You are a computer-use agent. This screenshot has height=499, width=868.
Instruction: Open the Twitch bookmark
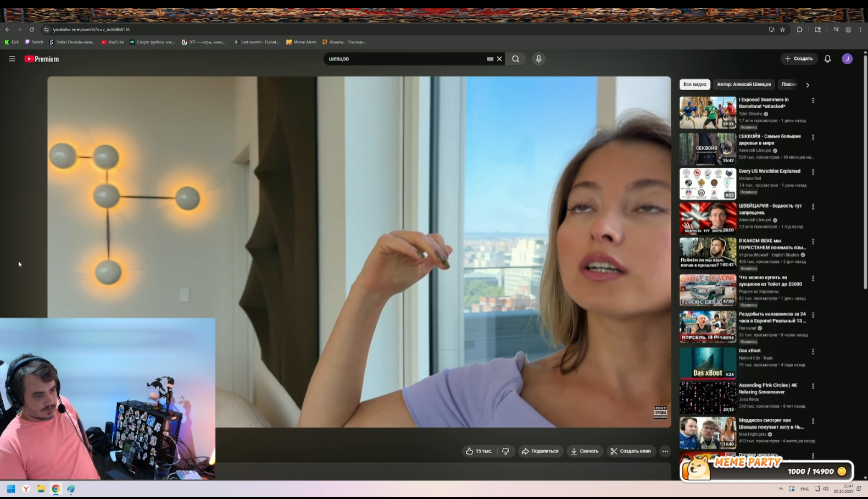click(x=34, y=42)
